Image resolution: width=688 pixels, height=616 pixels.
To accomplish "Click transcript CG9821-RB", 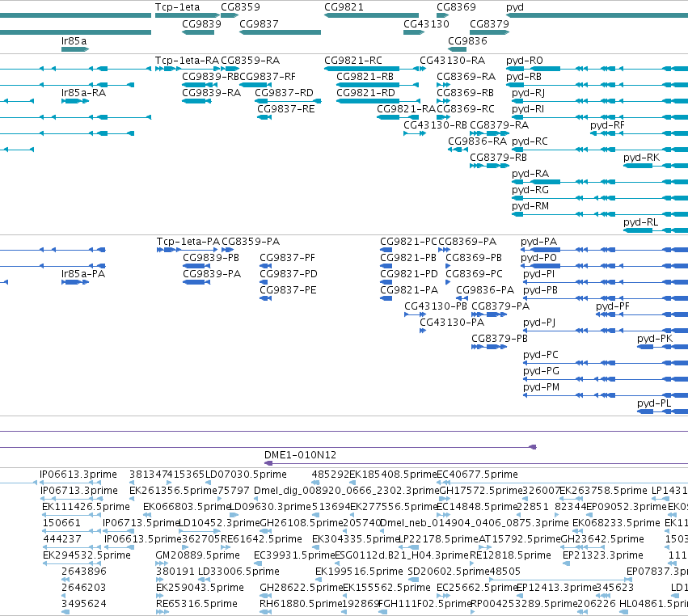I will [x=365, y=76].
